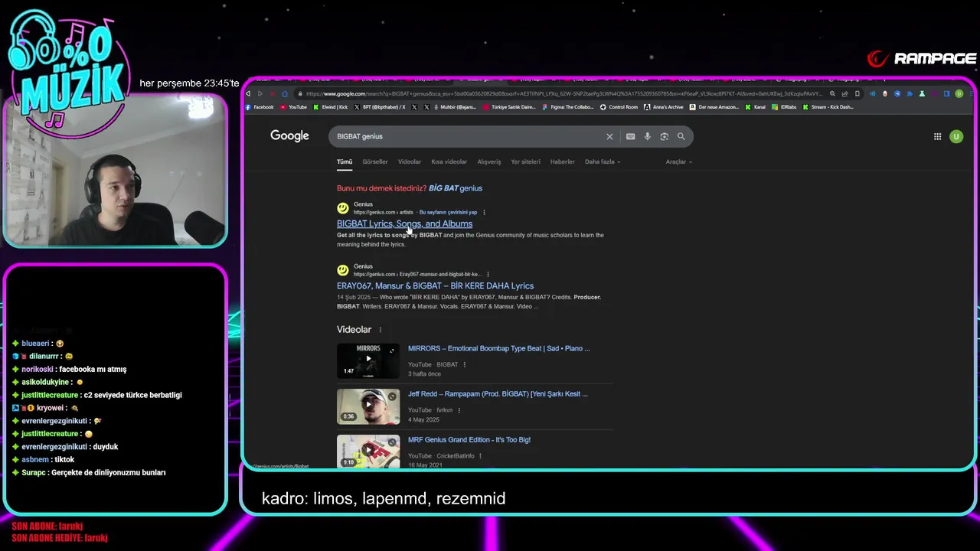
Task: Open the on-screen keyboard input tool
Action: click(x=630, y=136)
